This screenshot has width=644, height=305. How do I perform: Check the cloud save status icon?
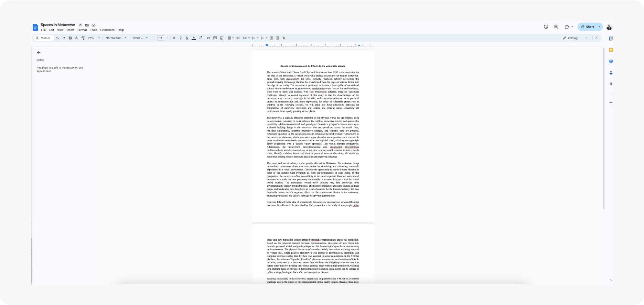tap(93, 25)
